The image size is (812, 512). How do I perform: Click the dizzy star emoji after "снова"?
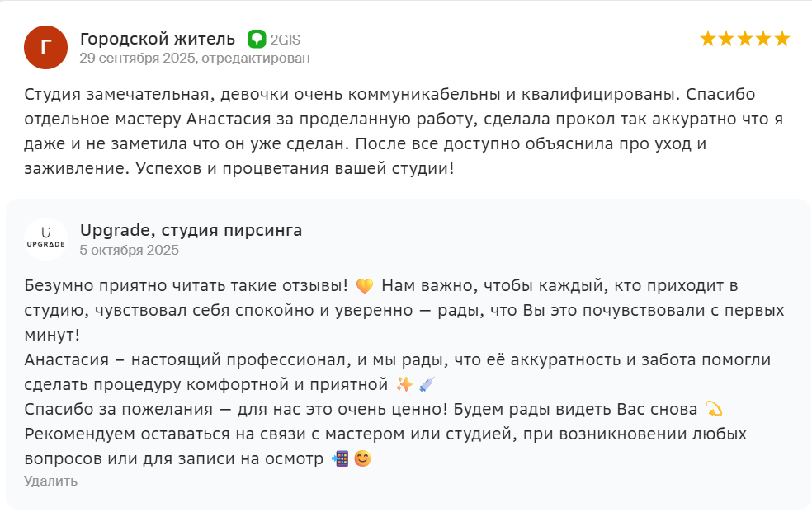[715, 409]
